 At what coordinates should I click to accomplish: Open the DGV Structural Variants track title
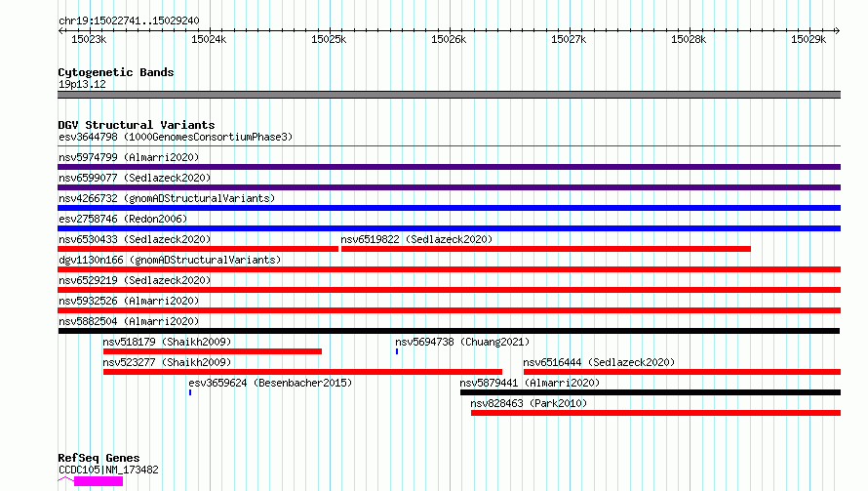pyautogui.click(x=137, y=125)
